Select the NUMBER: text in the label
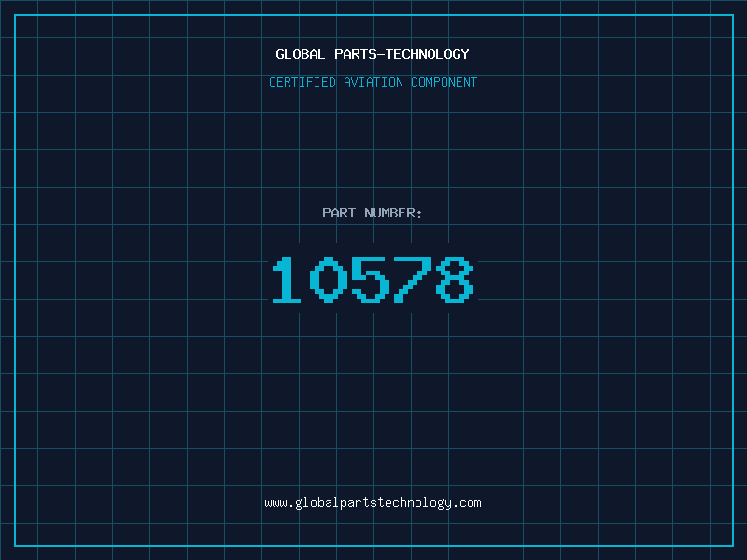The image size is (747, 560). click(393, 213)
